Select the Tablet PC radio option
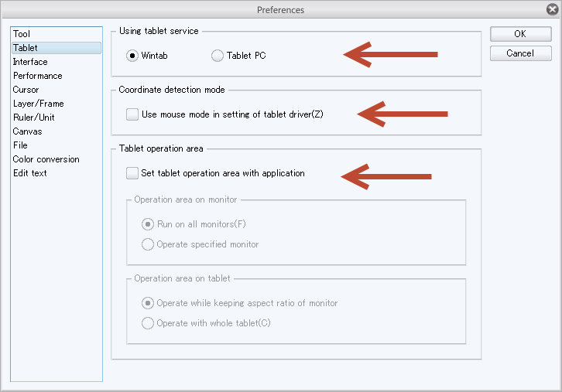562x392 pixels. [218, 56]
